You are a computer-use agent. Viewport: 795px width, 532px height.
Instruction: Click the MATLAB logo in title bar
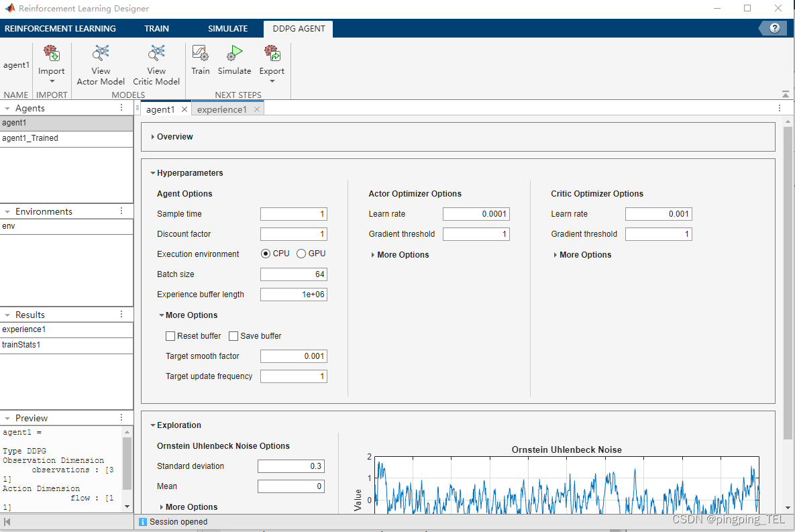(x=9, y=8)
